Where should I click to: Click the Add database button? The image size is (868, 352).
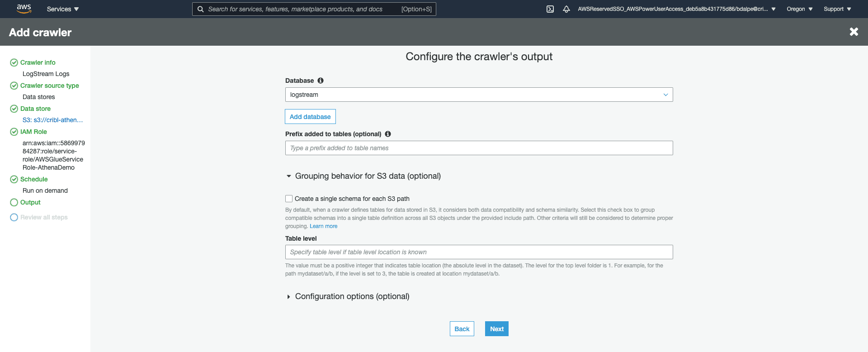pos(310,117)
